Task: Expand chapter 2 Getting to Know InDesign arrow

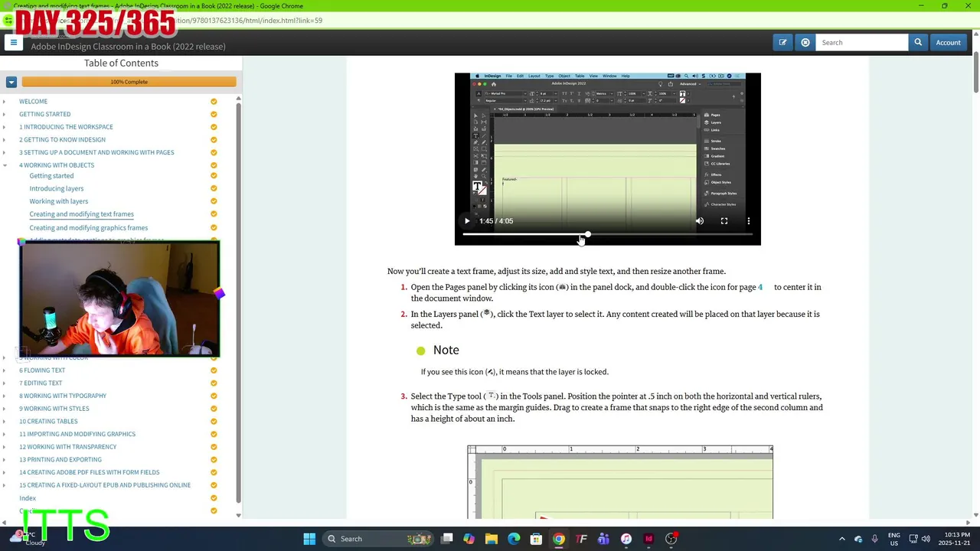Action: tap(4, 140)
